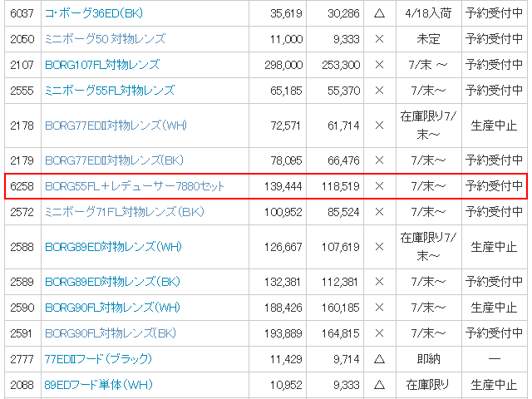Viewport: 532px width, 399px height.
Task: Select product code 6258
Action: (x=22, y=186)
